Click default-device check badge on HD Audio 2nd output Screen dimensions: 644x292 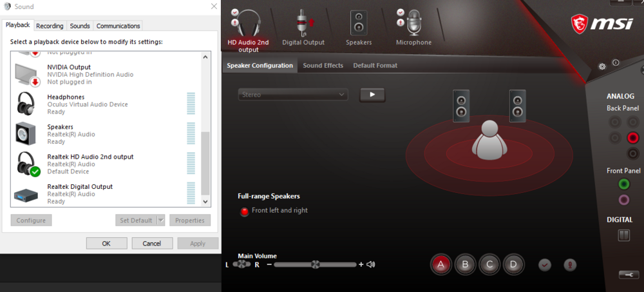(x=234, y=12)
